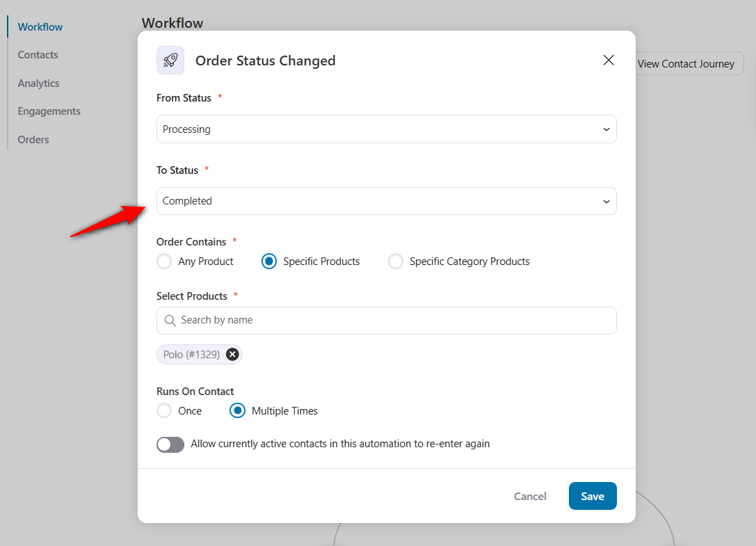Screen dimensions: 756x546
Task: Select the Workflow sidebar item
Action: coord(40,26)
